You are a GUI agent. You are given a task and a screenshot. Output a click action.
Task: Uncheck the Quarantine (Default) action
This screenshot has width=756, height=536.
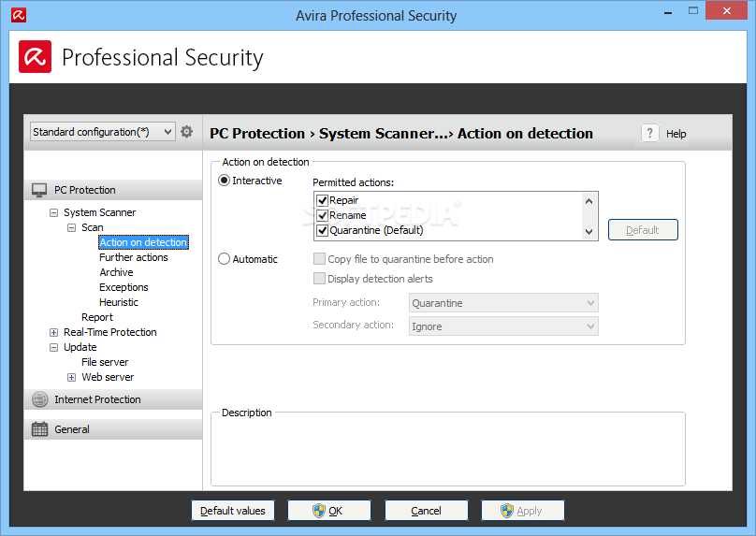pyautogui.click(x=322, y=230)
